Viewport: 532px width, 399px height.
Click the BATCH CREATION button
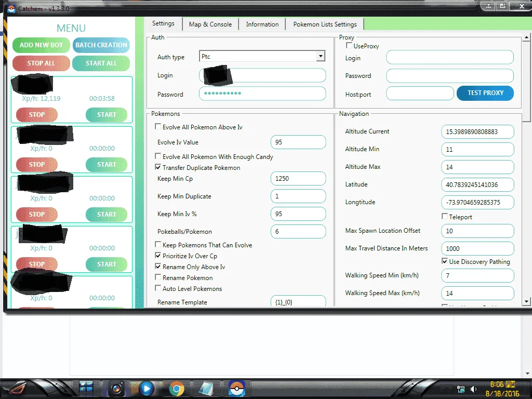coord(101,45)
